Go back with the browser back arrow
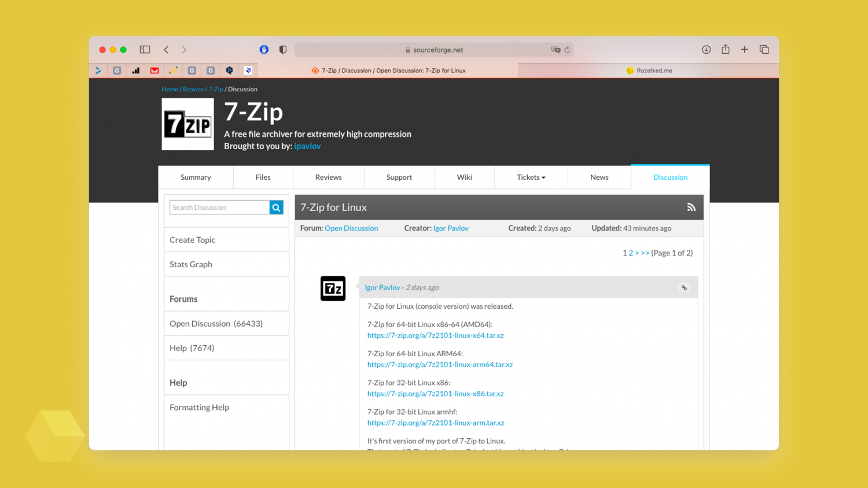 [x=166, y=50]
